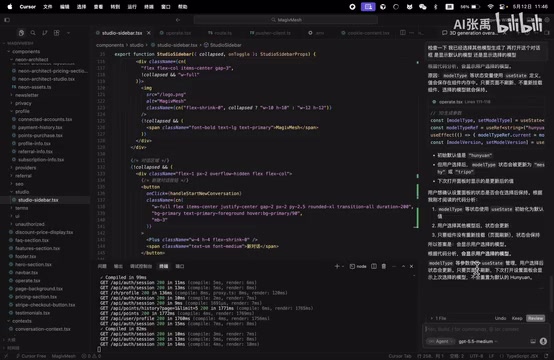Select the node terminal profile

358,266
